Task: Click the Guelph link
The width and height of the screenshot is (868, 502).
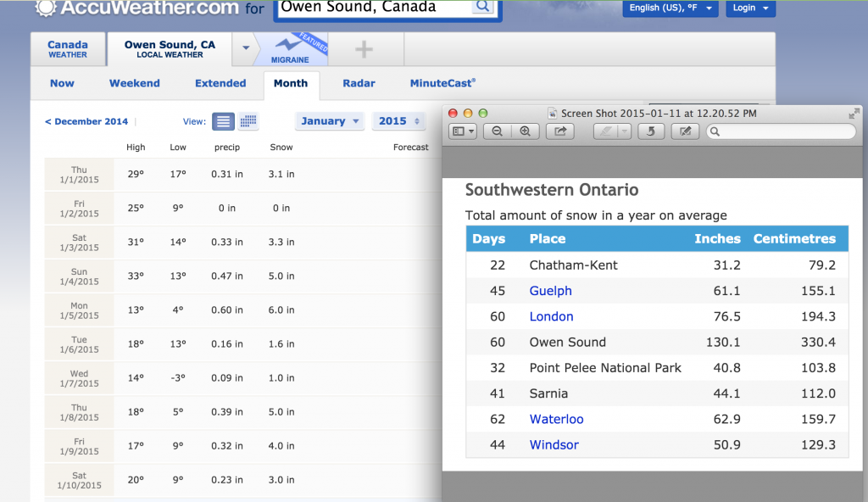Action: pyautogui.click(x=550, y=291)
